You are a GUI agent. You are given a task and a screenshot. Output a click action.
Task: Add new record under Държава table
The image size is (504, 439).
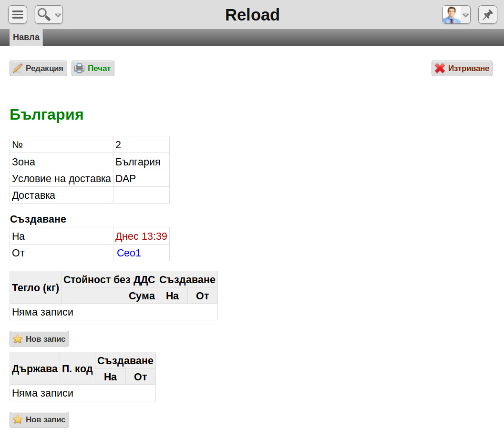coord(39,420)
